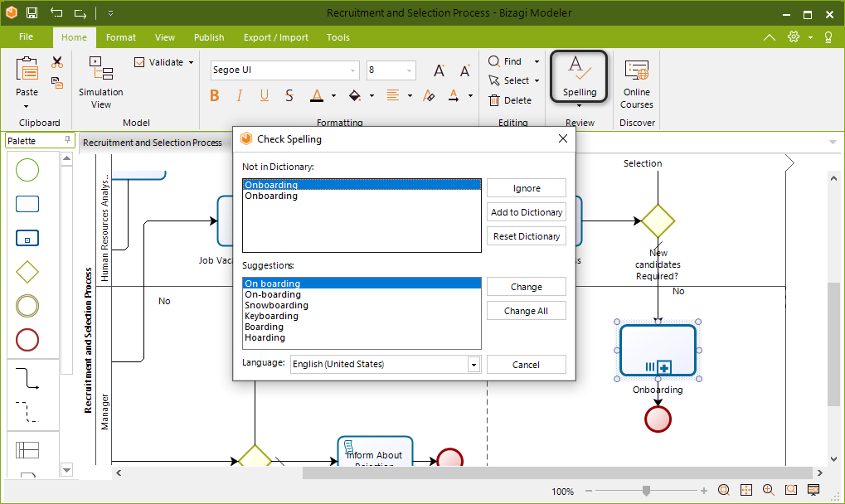Click the Change All button
The width and height of the screenshot is (845, 504).
(x=527, y=311)
